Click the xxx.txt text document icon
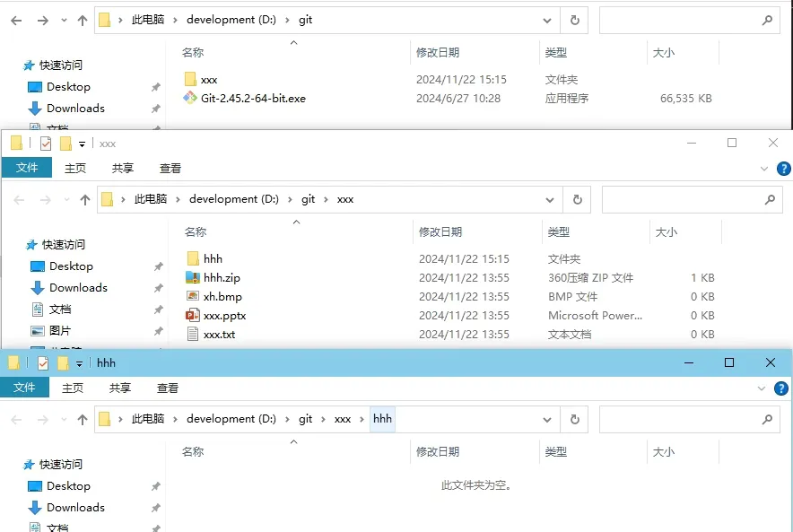 (x=193, y=335)
